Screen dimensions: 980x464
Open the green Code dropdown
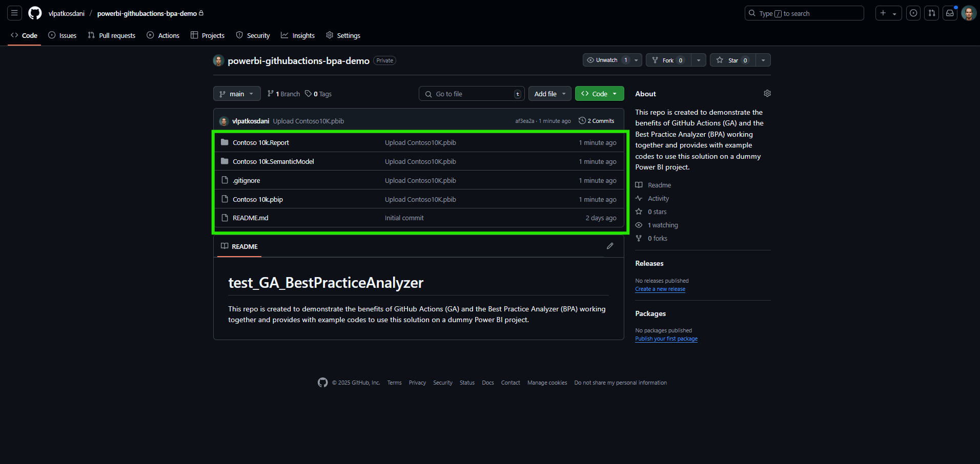tap(598, 94)
